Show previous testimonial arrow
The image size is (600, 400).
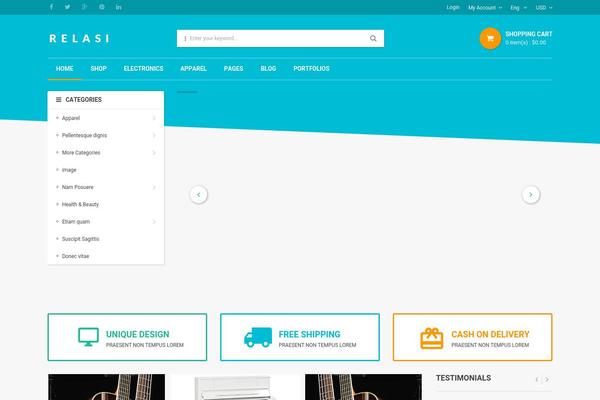click(x=537, y=379)
